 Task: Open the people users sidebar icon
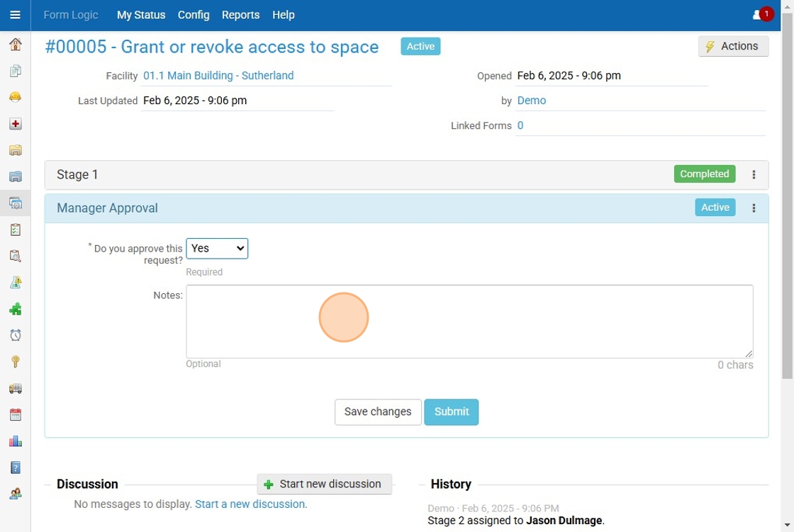click(x=15, y=494)
